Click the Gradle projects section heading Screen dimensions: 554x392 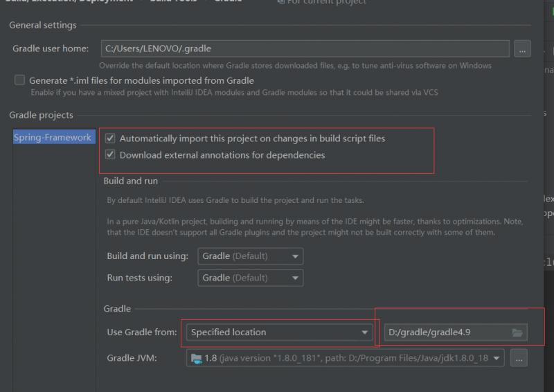(x=42, y=115)
